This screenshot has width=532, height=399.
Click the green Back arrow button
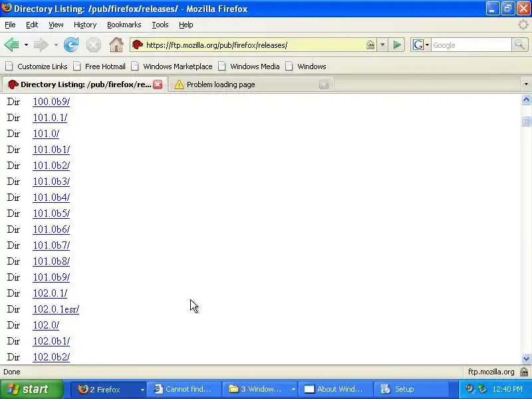tap(11, 45)
